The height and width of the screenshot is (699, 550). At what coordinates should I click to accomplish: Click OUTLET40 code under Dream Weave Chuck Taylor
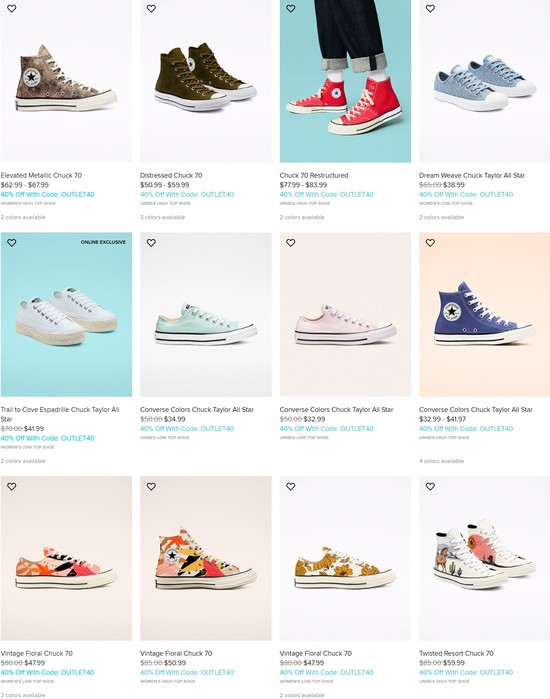[x=466, y=194]
